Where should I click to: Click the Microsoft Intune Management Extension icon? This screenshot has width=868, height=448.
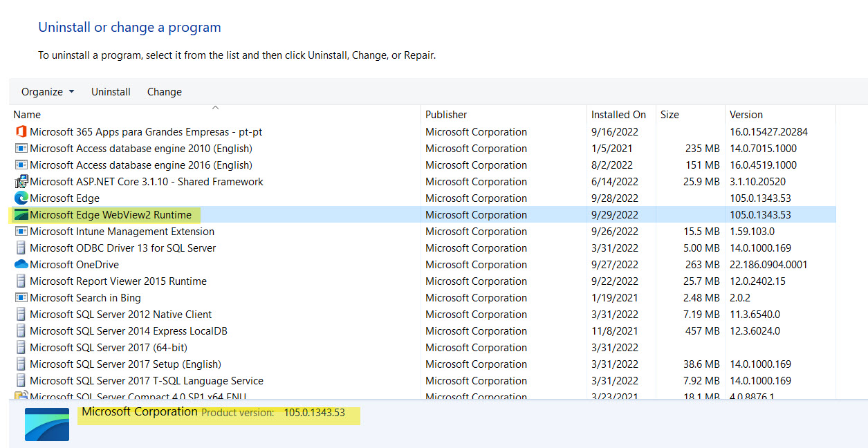tap(21, 232)
